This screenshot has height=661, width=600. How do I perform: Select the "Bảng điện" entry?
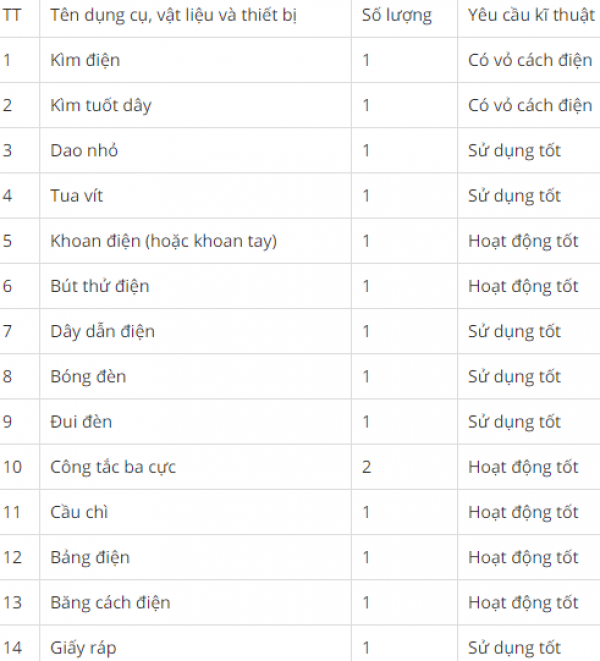(x=90, y=557)
